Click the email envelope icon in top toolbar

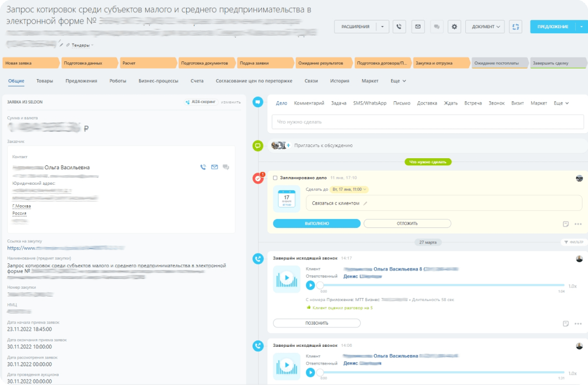418,27
